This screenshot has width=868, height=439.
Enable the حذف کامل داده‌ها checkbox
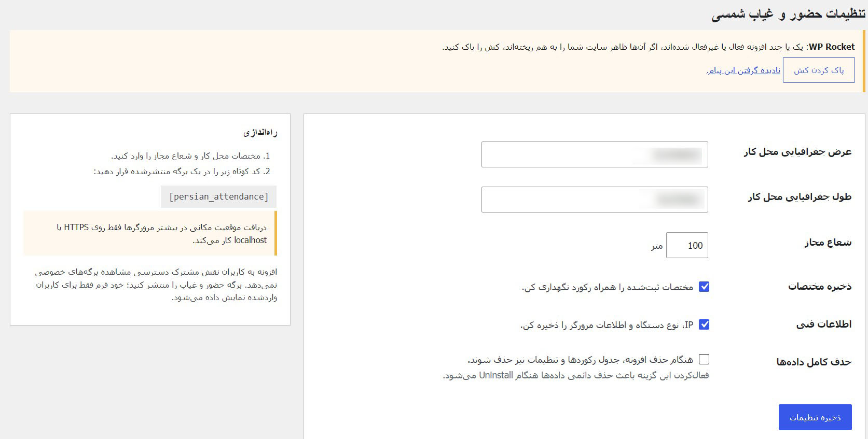point(704,359)
